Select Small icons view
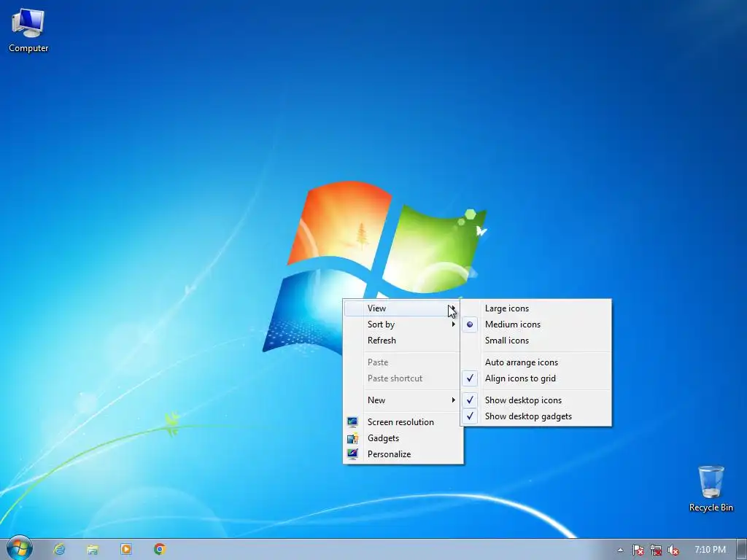747x560 pixels. [536, 341]
